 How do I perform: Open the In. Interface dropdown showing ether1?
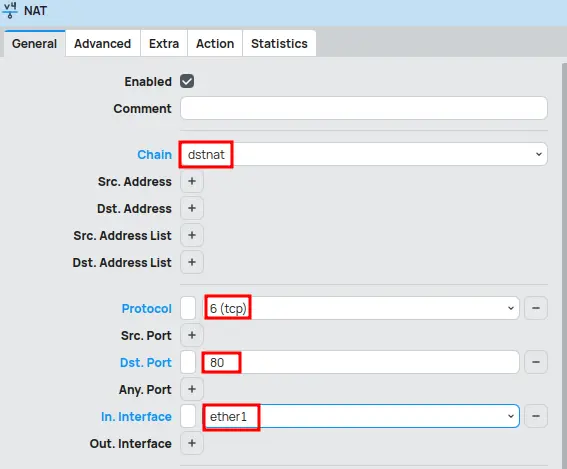click(362, 416)
